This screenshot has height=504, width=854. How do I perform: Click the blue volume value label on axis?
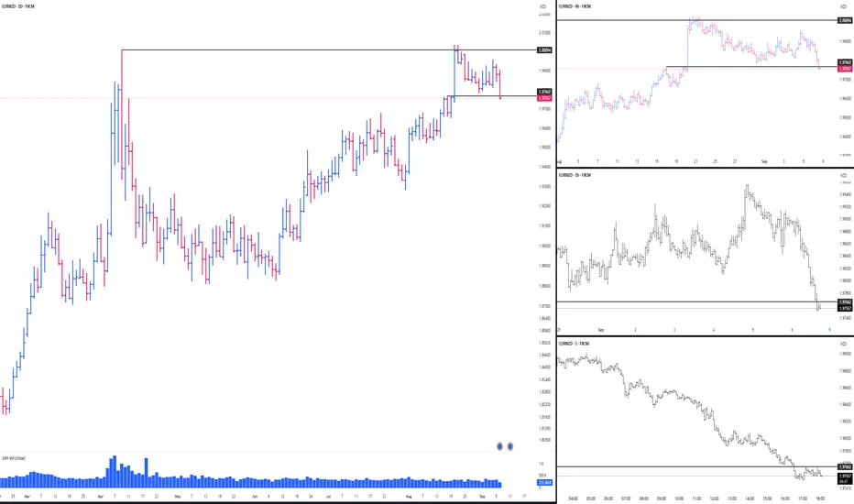pos(544,483)
